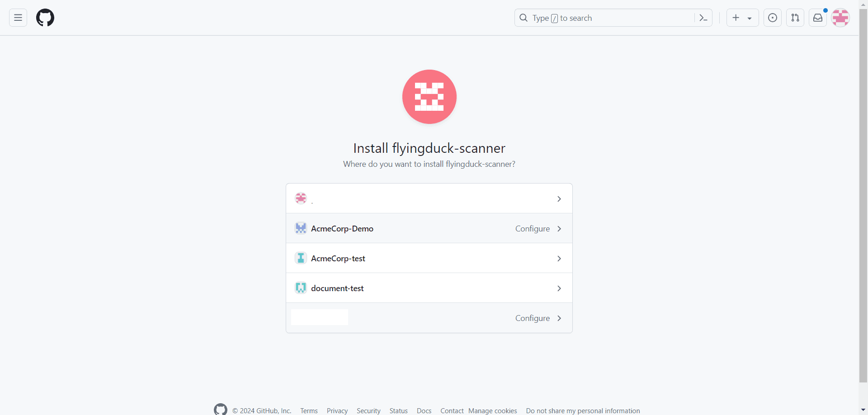Go to GitHub homepage via Octocat logo
The width and height of the screenshot is (868, 415).
point(45,18)
